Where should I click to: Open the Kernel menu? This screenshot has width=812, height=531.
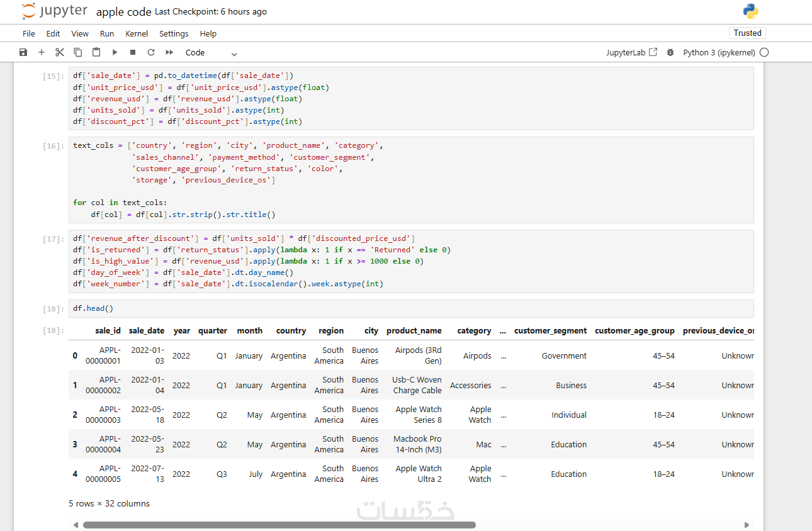pyautogui.click(x=137, y=34)
